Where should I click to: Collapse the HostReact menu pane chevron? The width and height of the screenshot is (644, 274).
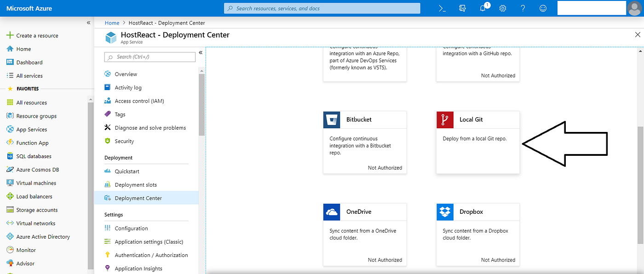(201, 52)
